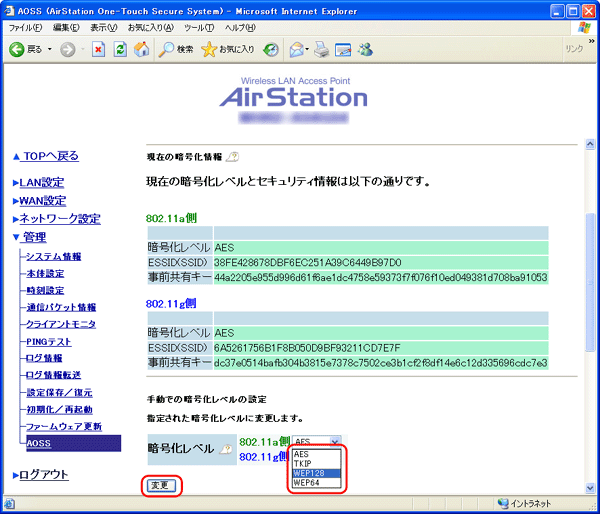Open help icon beside 暗号化レベル label
600x514 pixels.
226,449
